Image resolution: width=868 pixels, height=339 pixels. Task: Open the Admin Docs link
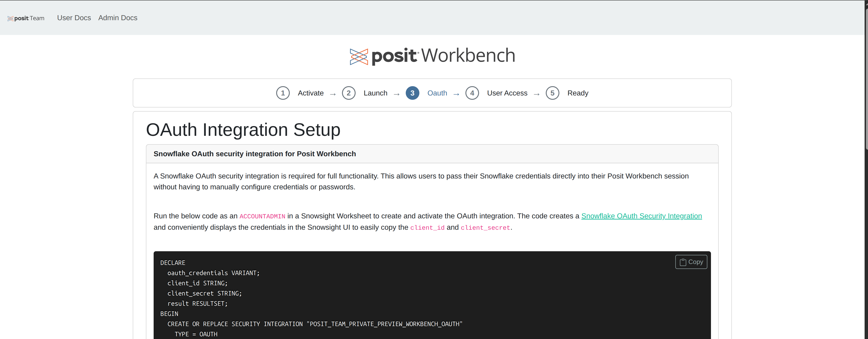pyautogui.click(x=118, y=18)
